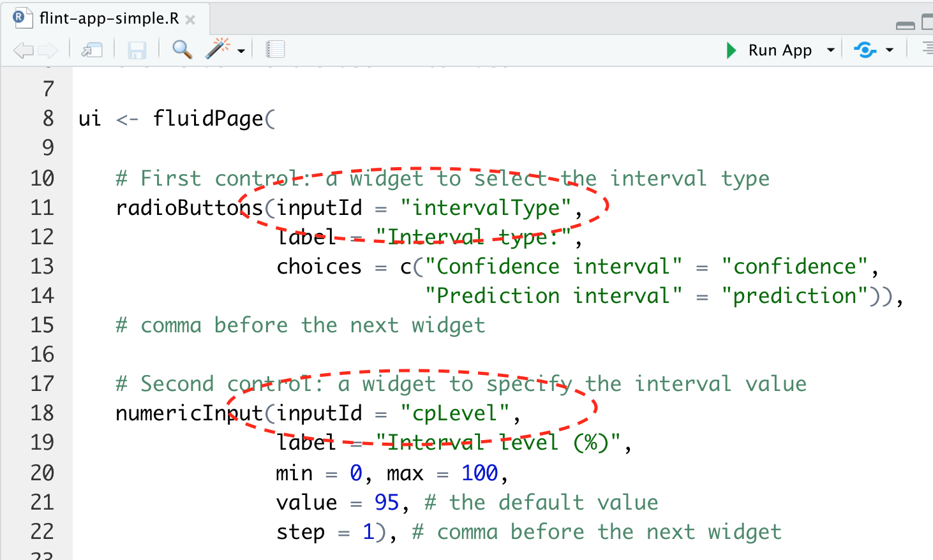Click on numericInput function name
933x560 pixels.
190,413
